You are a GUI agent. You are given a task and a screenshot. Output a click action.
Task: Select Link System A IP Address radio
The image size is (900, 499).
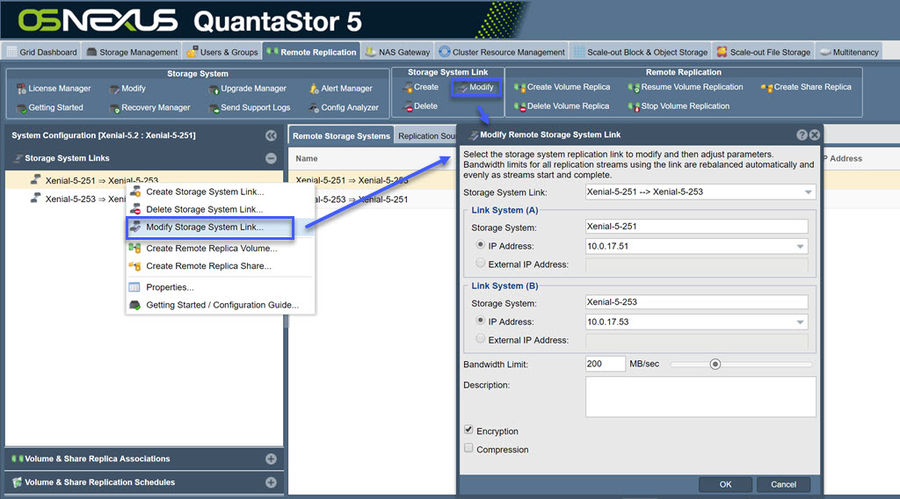pos(480,245)
